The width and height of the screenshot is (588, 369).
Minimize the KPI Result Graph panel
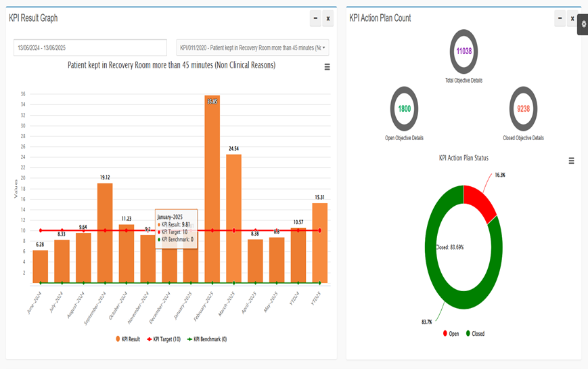click(x=315, y=19)
